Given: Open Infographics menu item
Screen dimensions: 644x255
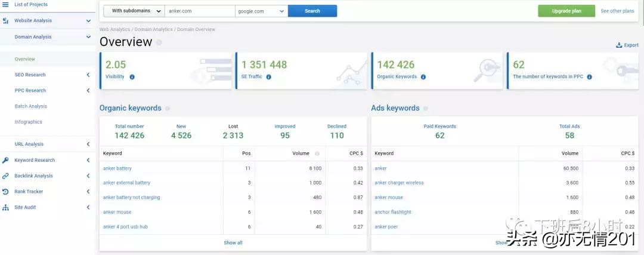Looking at the screenshot, I should tap(29, 122).
